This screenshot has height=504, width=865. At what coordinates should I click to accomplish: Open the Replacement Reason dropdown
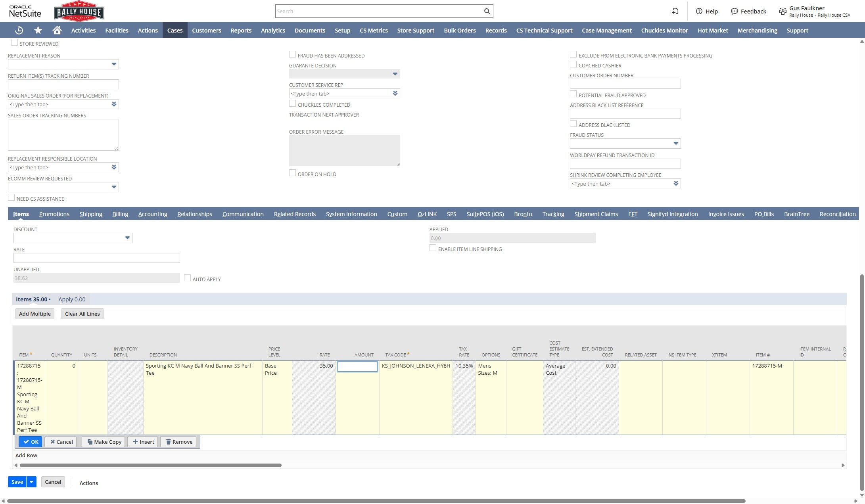[114, 64]
